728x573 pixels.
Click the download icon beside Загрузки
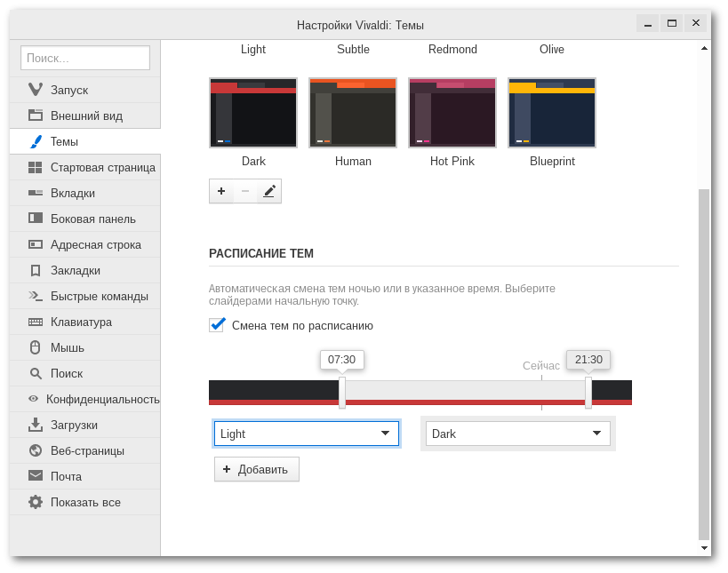pyautogui.click(x=36, y=425)
